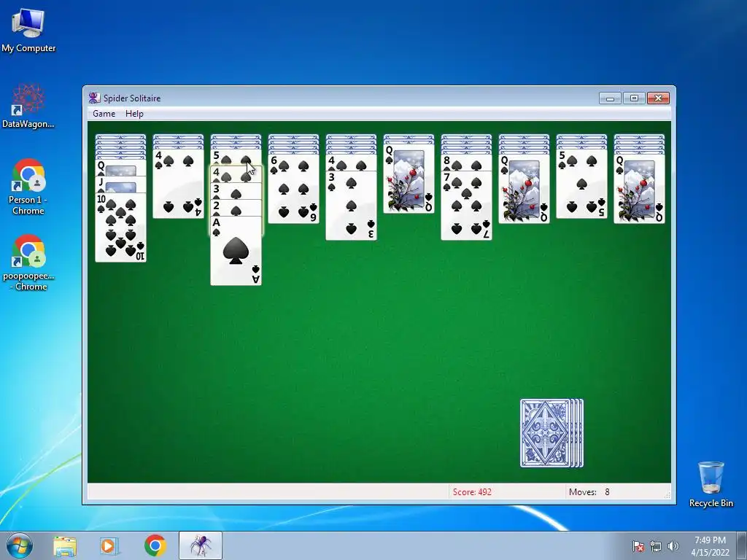747x560 pixels.
Task: Click the Queen of spades in last column
Action: [639, 189]
